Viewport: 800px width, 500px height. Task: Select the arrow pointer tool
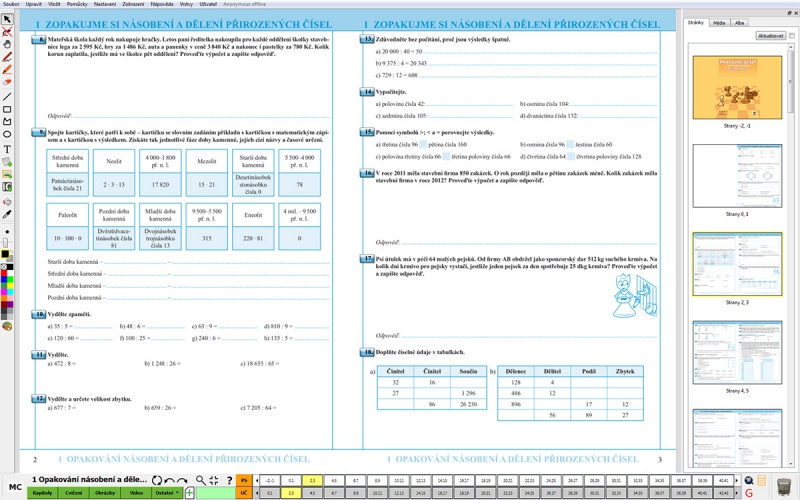(7, 19)
